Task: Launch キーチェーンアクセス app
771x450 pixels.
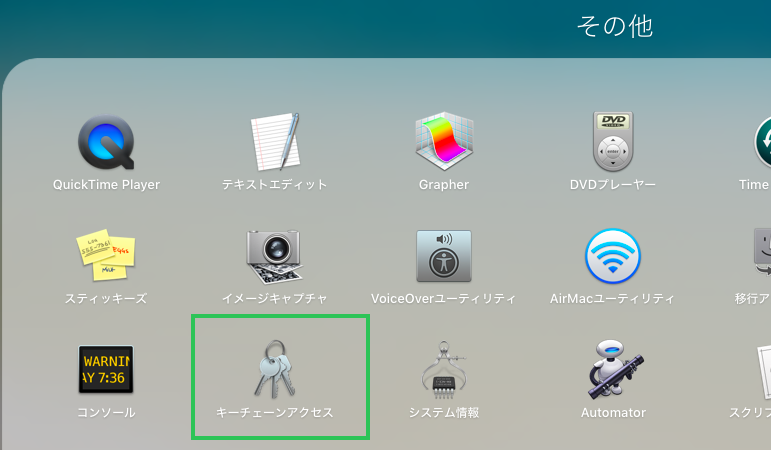Action: point(274,369)
